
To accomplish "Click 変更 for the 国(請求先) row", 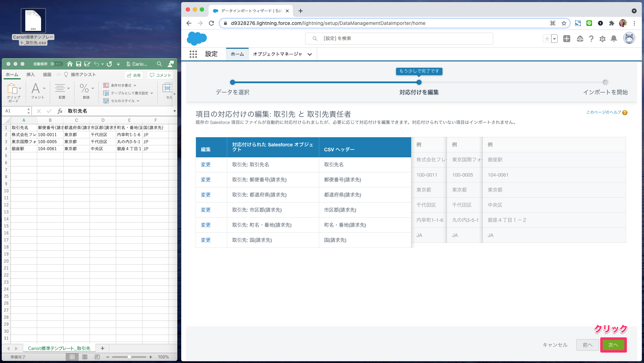I will 206,240.
